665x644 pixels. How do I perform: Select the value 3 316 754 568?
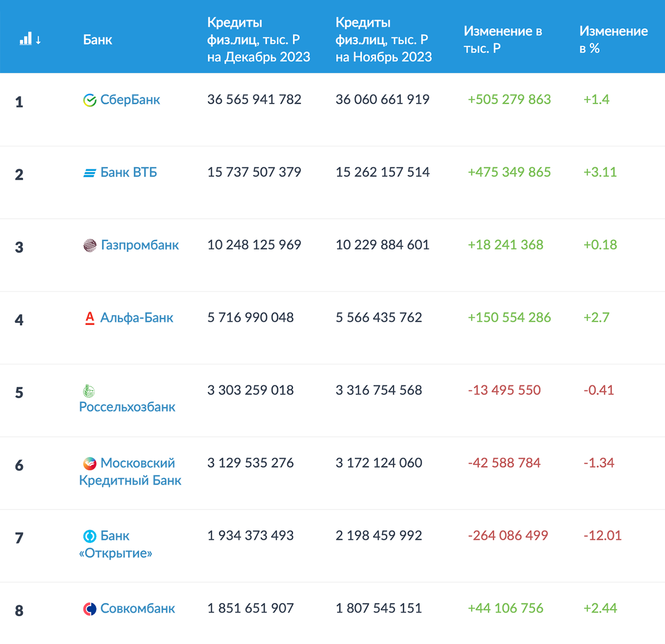coord(378,390)
